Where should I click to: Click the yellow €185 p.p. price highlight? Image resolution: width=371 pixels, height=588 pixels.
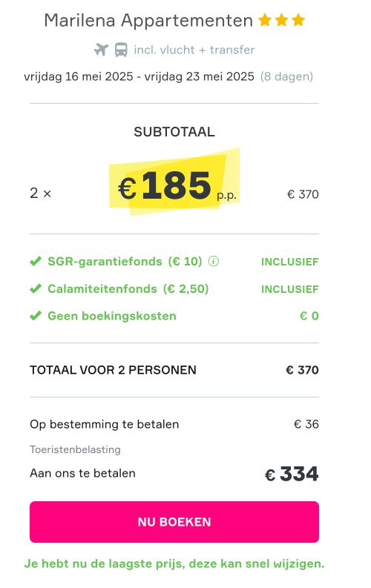point(174,182)
